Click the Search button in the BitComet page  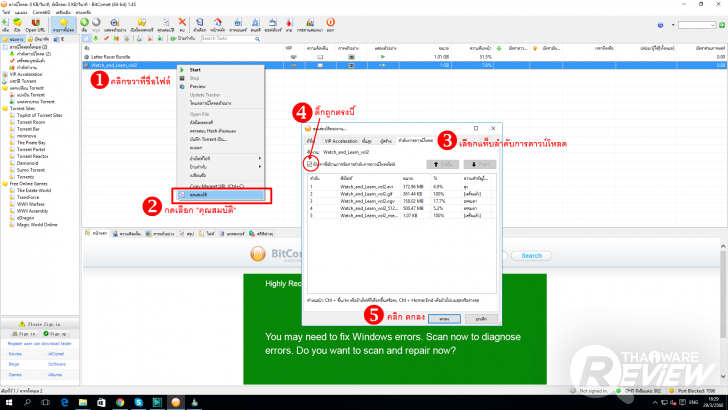pos(531,256)
